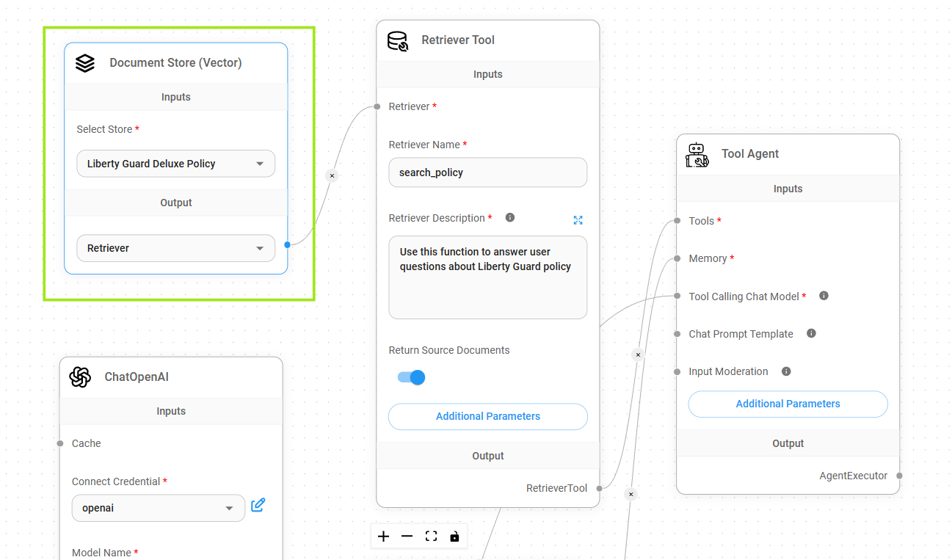Disable Return Source Documents switch
Viewport: 952px width, 560px height.
tap(411, 377)
